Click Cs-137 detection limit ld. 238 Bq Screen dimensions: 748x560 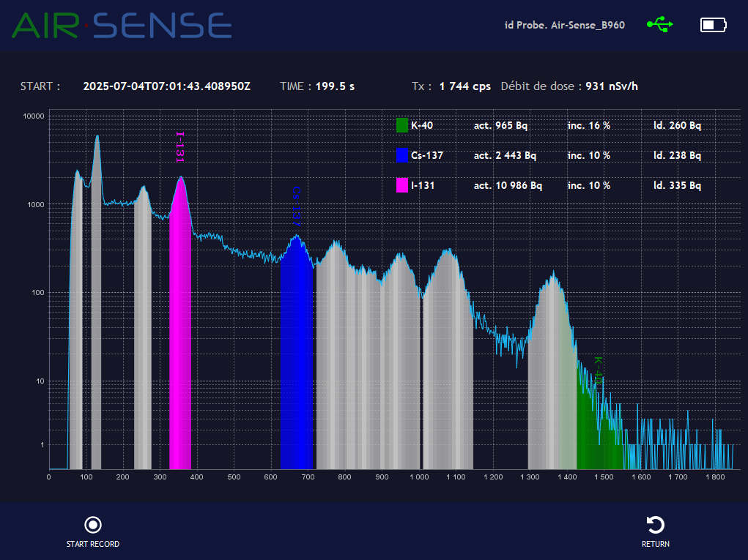click(678, 155)
